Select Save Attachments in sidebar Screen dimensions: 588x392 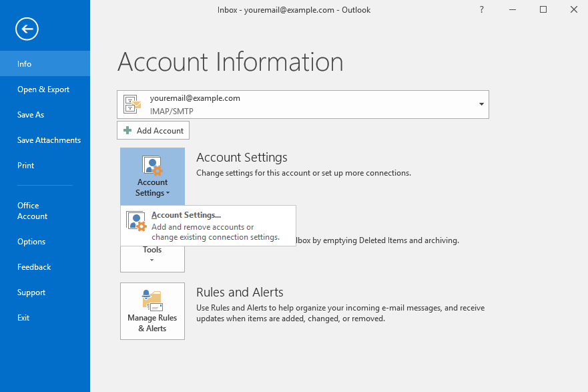(45, 140)
